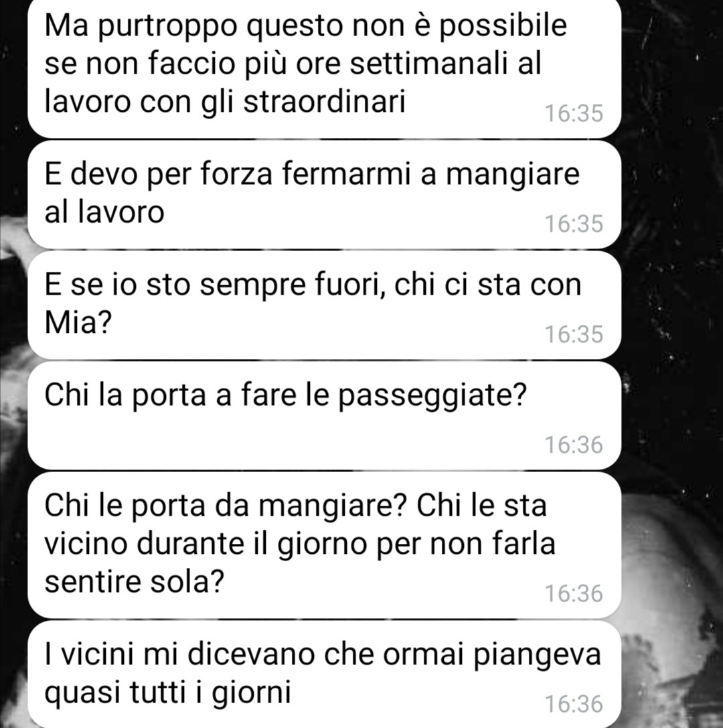The height and width of the screenshot is (728, 723).
Task: Click the 16:35 timestamp beside 'Mia?'
Action: click(x=574, y=334)
